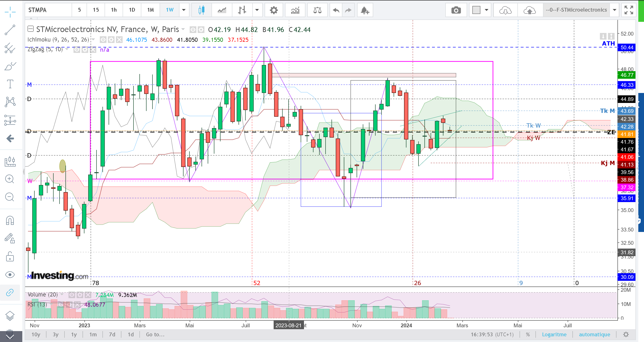The height and width of the screenshot is (342, 644).
Task: Click the back arrow in left sidebar
Action: [x=10, y=139]
